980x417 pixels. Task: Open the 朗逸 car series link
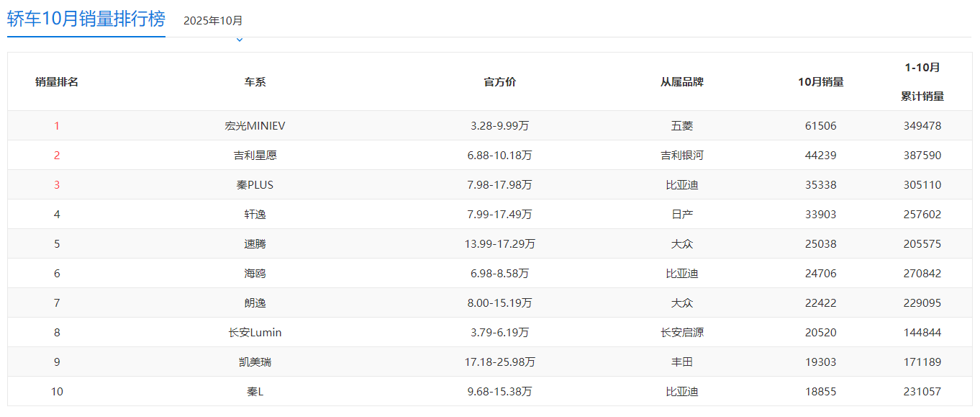point(255,303)
